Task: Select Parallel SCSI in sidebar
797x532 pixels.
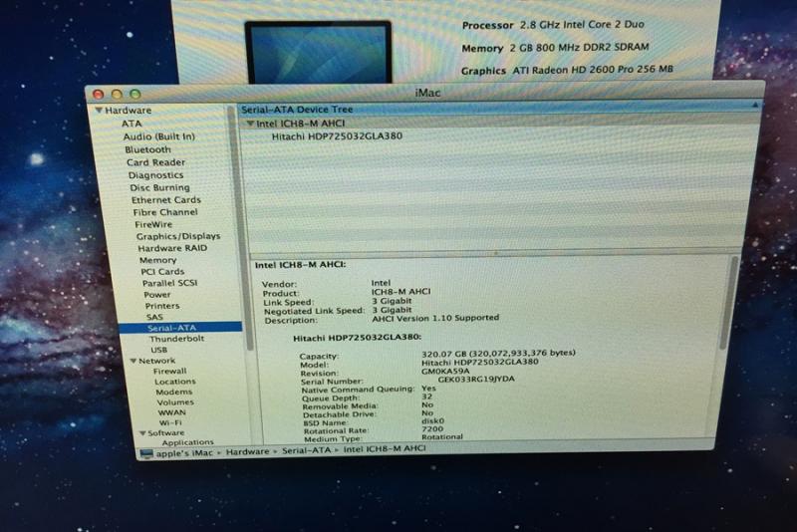Action: click(169, 283)
